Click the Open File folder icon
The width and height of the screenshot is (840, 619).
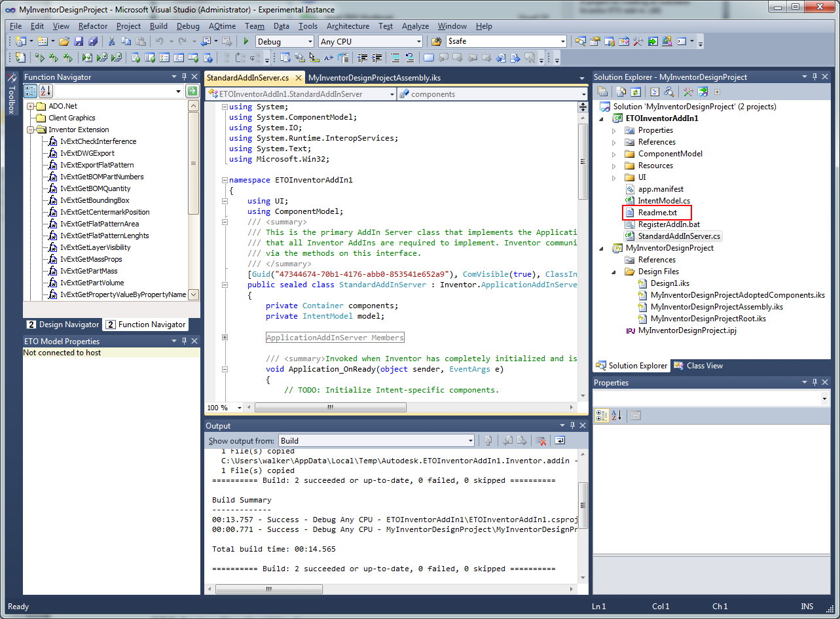(64, 41)
